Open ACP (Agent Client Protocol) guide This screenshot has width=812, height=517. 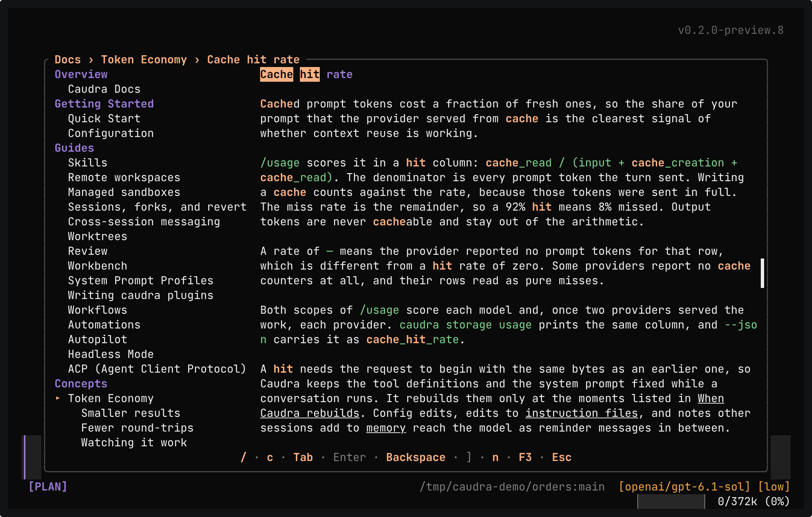coord(157,369)
